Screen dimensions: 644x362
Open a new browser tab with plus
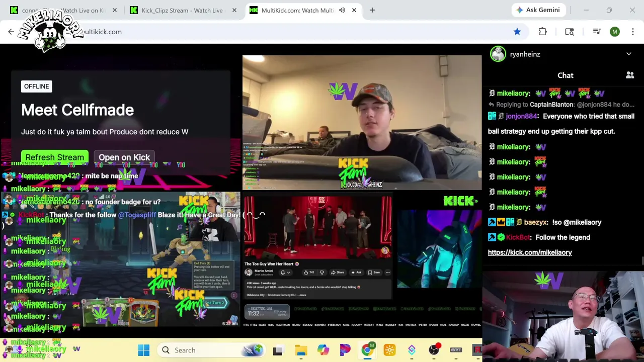pos(372,10)
